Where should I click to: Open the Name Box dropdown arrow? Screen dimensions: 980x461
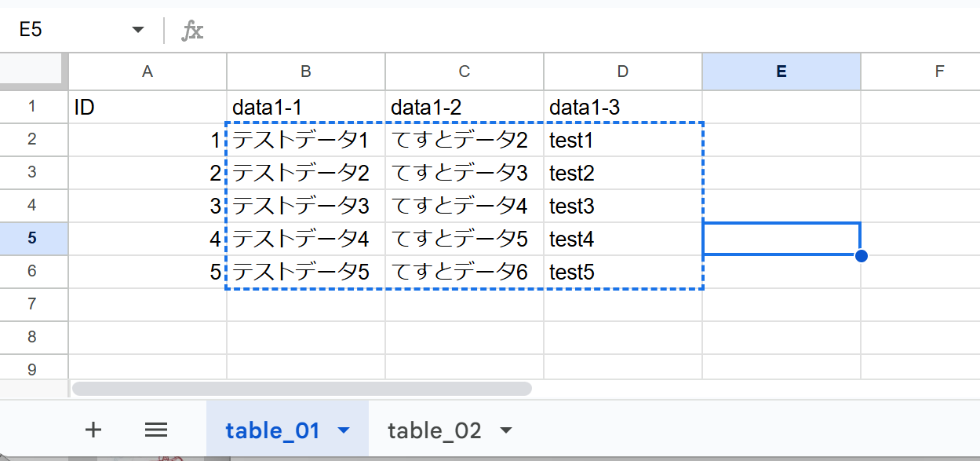point(138,31)
